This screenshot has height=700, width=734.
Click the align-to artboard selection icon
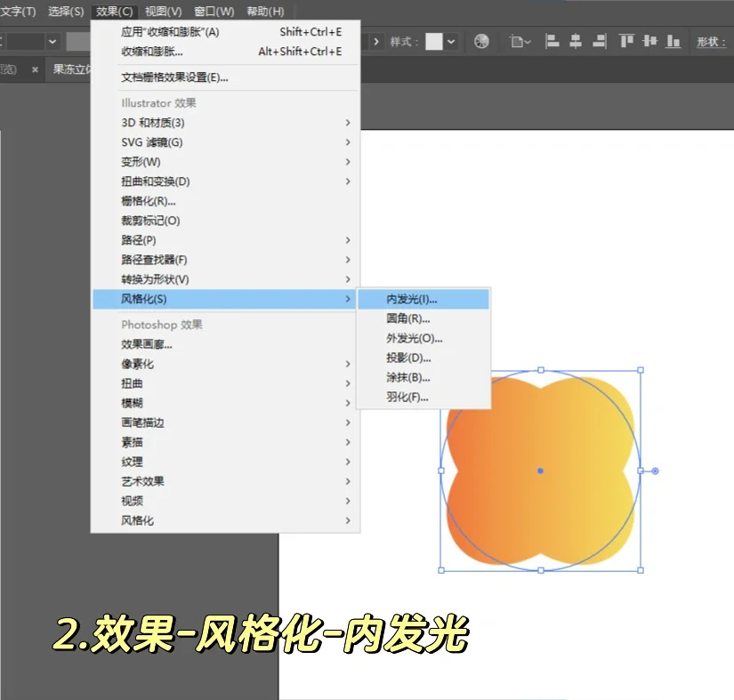tap(520, 42)
